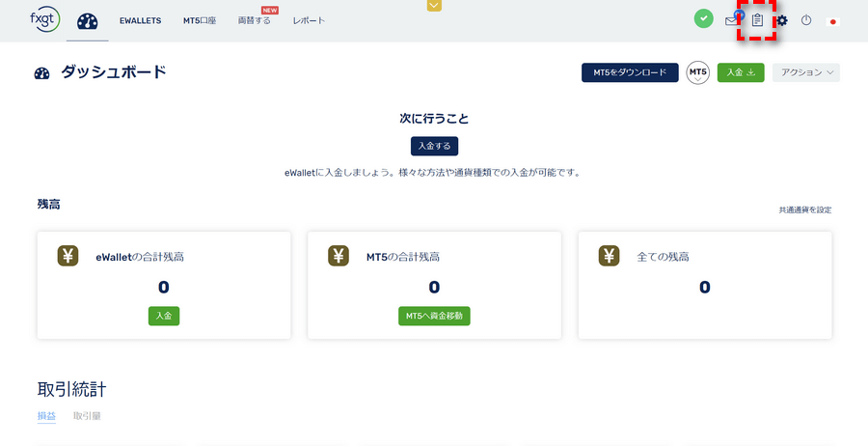Click 入金 button in eWallet card
This screenshot has width=868, height=446.
(x=164, y=316)
